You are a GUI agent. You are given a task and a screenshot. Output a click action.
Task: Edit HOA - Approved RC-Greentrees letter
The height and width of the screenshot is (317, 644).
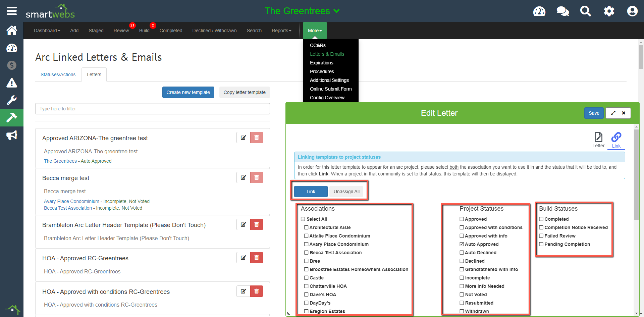point(244,258)
